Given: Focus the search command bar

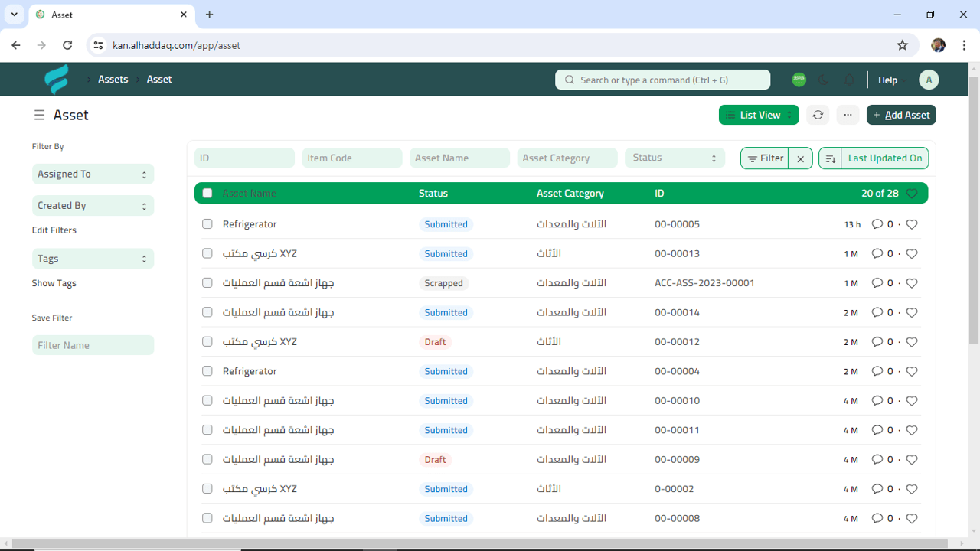Looking at the screenshot, I should pyautogui.click(x=662, y=80).
